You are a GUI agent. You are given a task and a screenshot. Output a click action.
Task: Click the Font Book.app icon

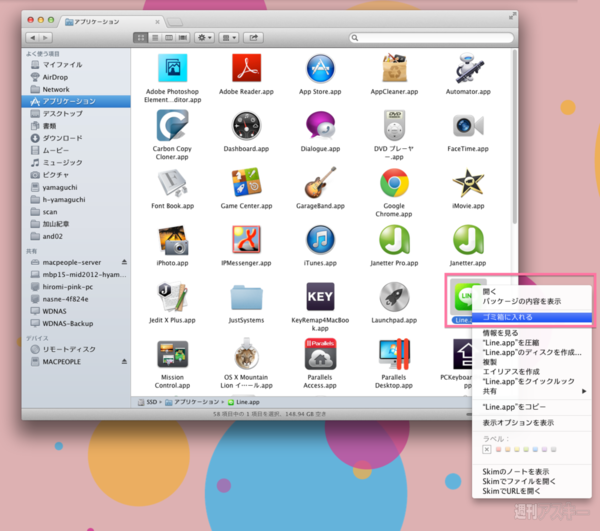pos(173,183)
